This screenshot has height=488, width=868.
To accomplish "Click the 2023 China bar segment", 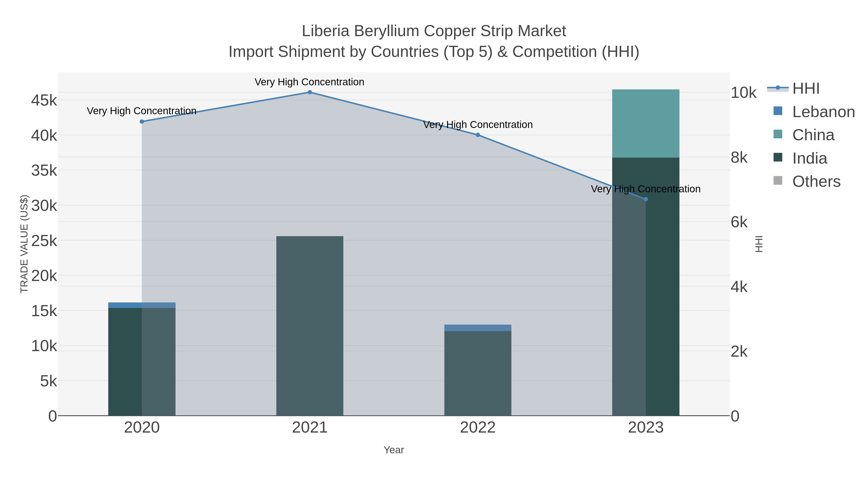I will (646, 124).
